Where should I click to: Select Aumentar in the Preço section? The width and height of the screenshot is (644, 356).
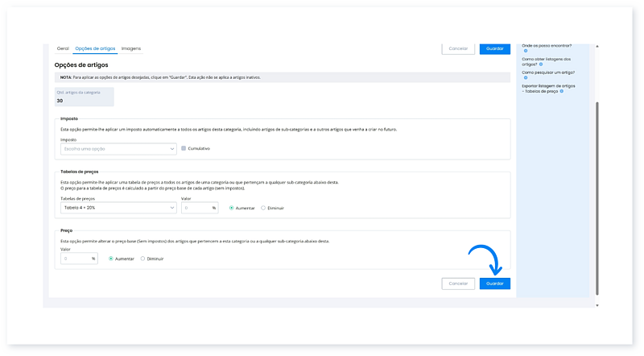coord(111,259)
